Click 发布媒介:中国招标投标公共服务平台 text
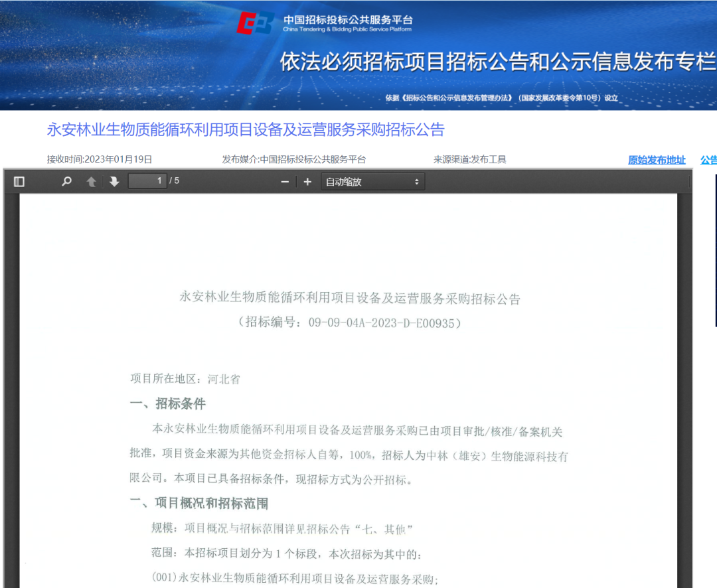 294,159
